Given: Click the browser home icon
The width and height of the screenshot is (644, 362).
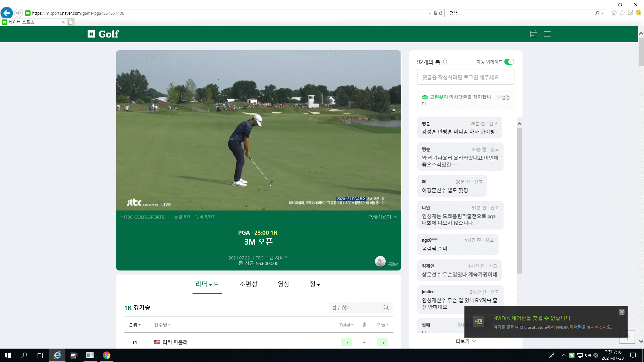Looking at the screenshot, I should coord(614,13).
